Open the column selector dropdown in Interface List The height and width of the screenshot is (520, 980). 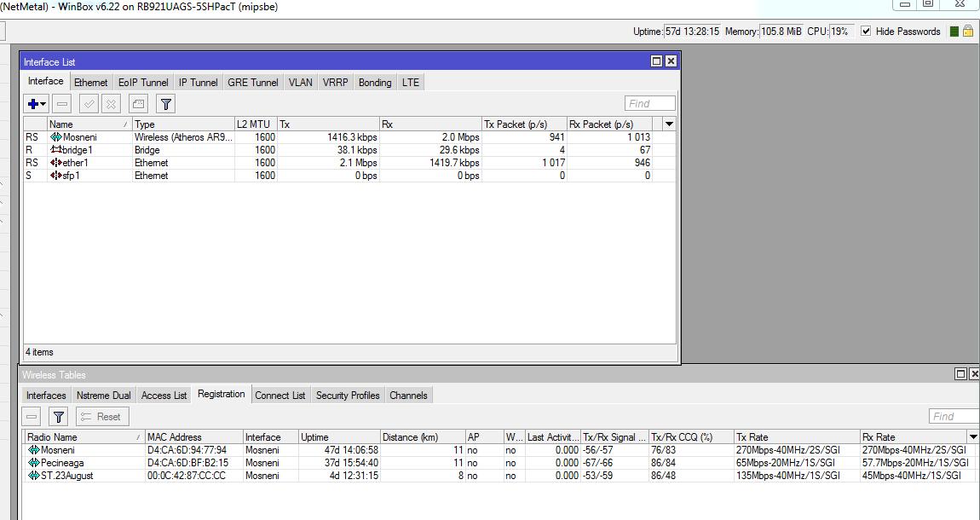(x=669, y=124)
